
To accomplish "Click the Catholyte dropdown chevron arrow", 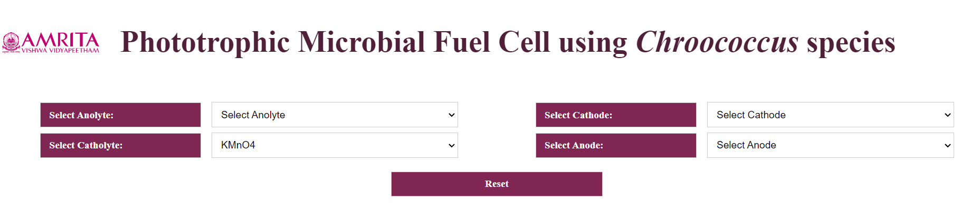I will tap(452, 146).
